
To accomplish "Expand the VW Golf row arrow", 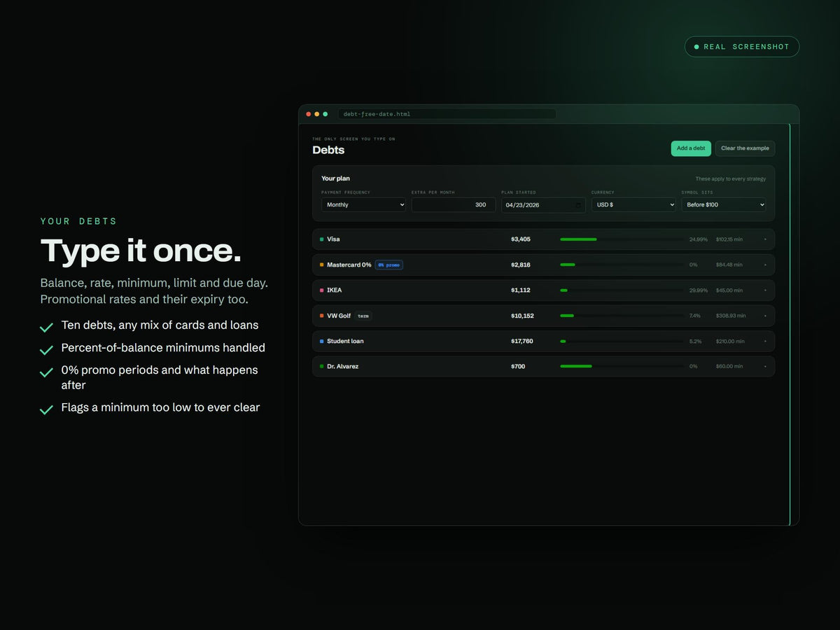I will 765,316.
